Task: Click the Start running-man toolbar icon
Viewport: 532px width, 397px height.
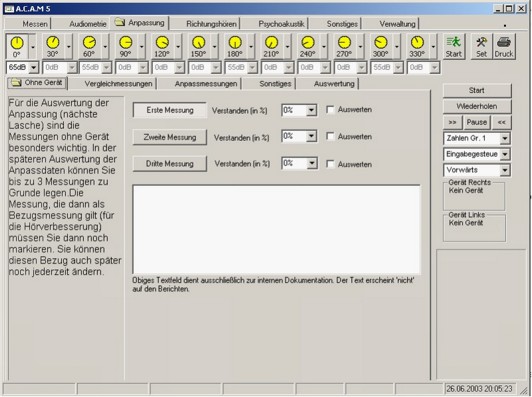Action: 454,46
